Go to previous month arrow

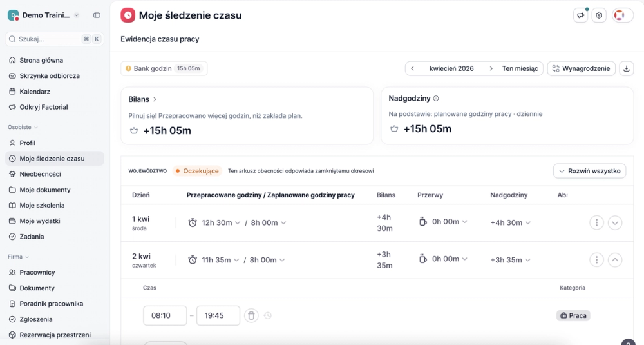pos(412,68)
